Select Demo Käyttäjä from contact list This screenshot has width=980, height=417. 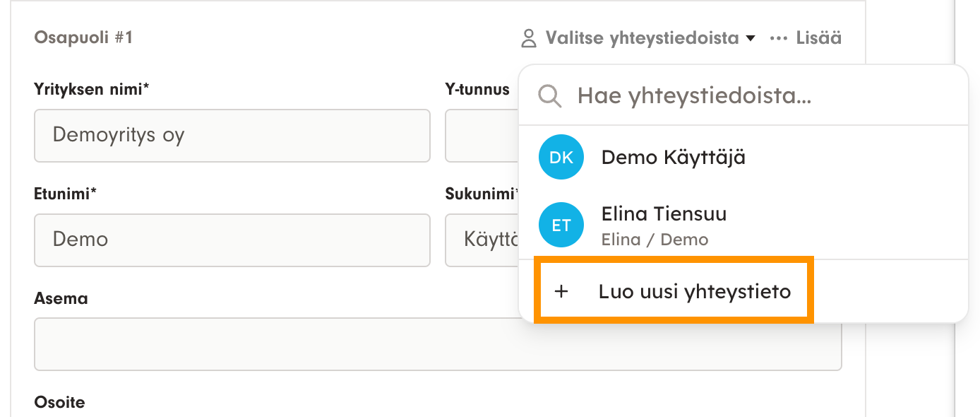673,158
